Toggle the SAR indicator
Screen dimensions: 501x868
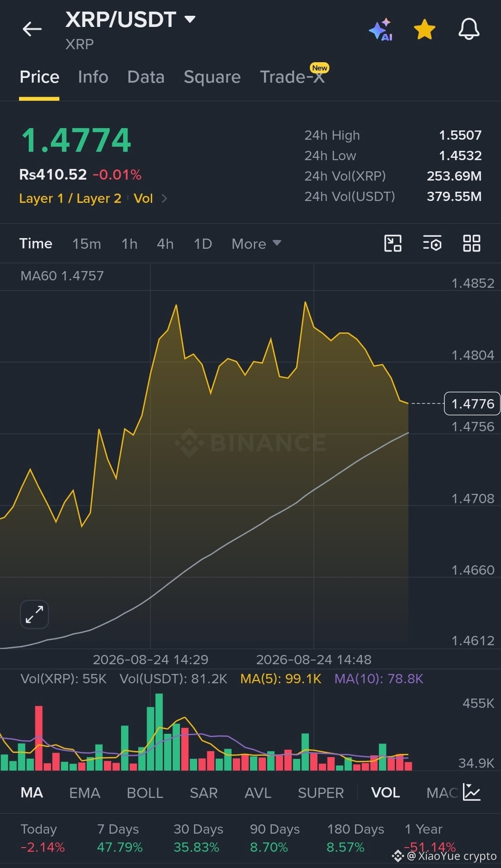[x=204, y=793]
